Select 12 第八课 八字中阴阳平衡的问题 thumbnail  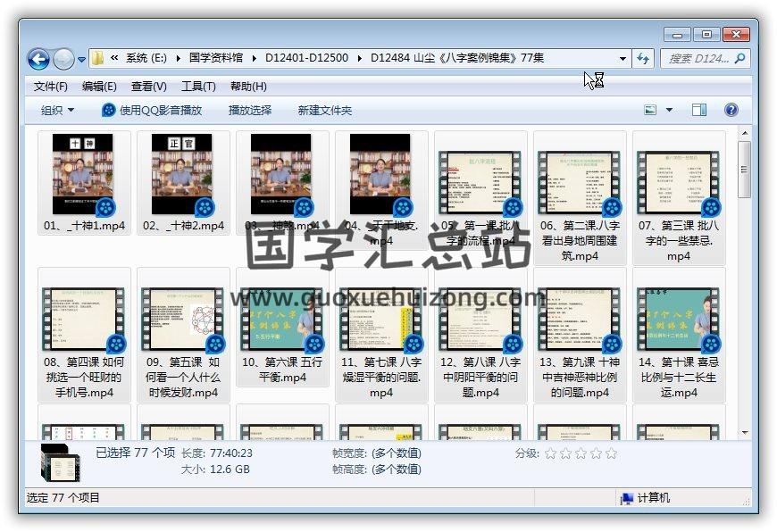tap(480, 320)
